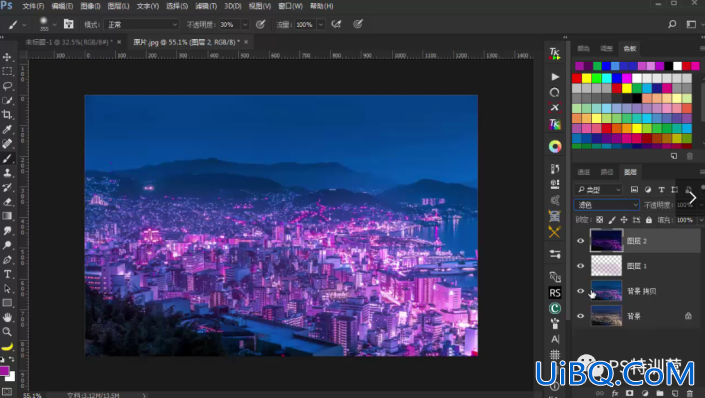Select the Quick Selection tool
The height and width of the screenshot is (398, 705).
pos(7,100)
